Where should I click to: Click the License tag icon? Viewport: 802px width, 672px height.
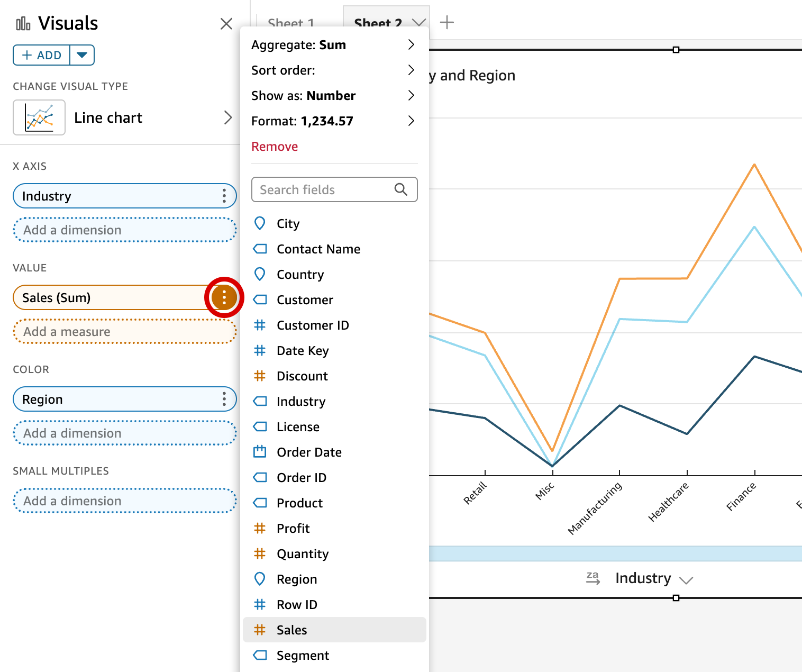[x=260, y=426]
